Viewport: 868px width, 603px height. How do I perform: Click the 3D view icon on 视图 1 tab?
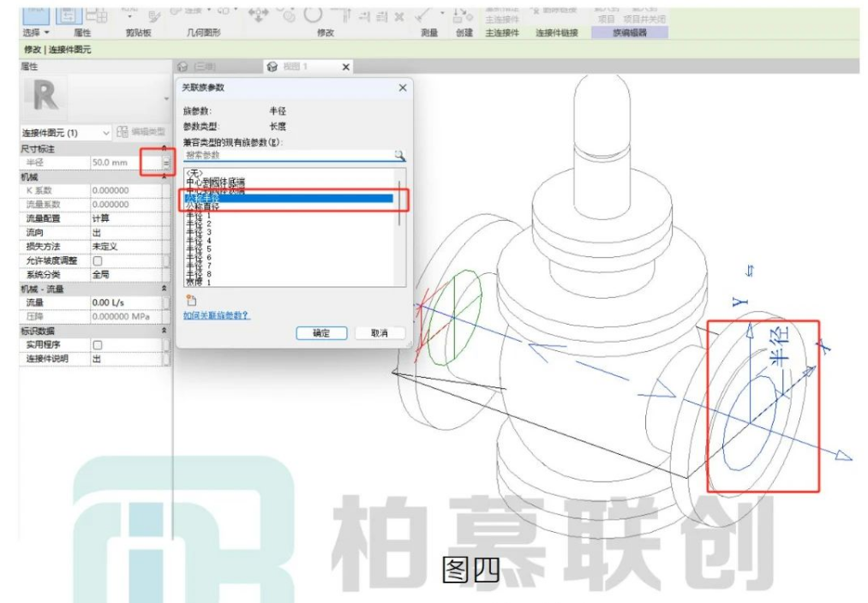coord(272,67)
